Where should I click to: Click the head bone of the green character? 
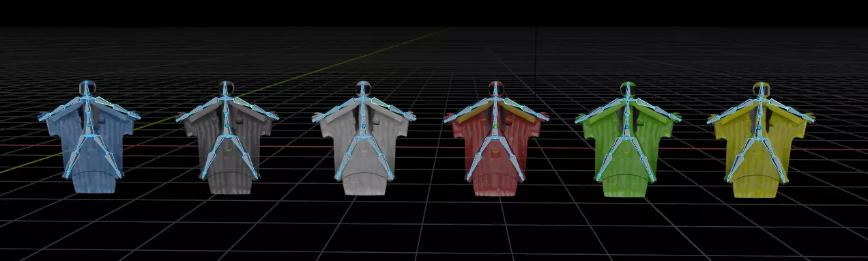pyautogui.click(x=628, y=89)
